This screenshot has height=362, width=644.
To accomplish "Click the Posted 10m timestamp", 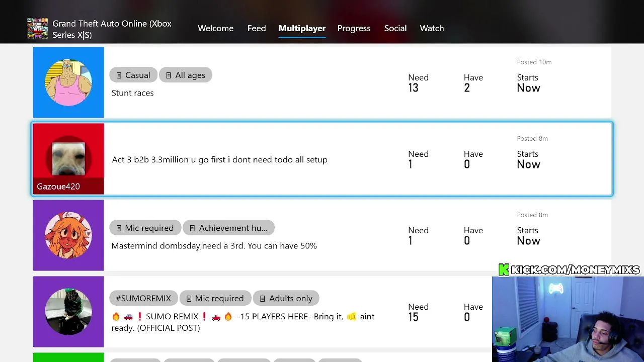I will point(534,62).
